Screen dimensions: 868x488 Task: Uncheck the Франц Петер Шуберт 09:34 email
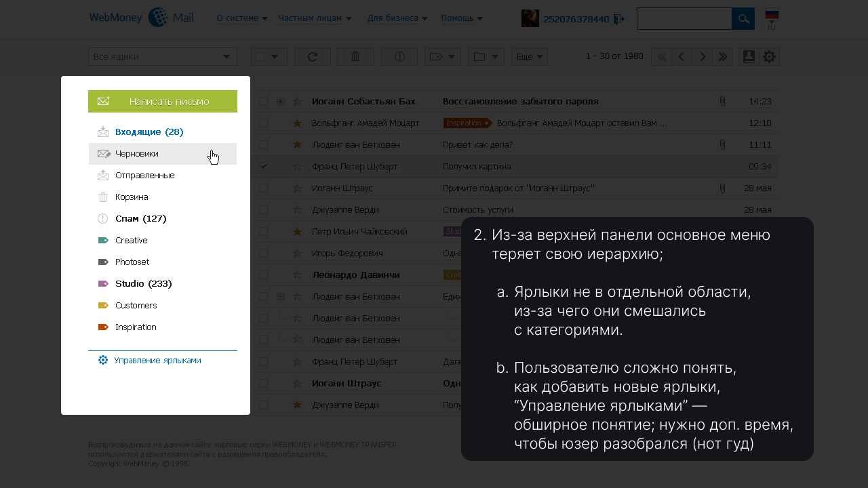pos(264,167)
